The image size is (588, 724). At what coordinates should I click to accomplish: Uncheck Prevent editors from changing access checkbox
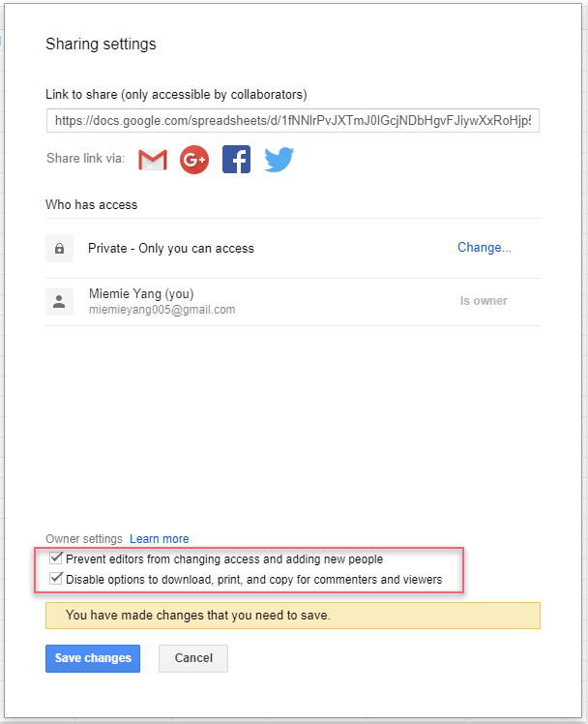click(56, 558)
